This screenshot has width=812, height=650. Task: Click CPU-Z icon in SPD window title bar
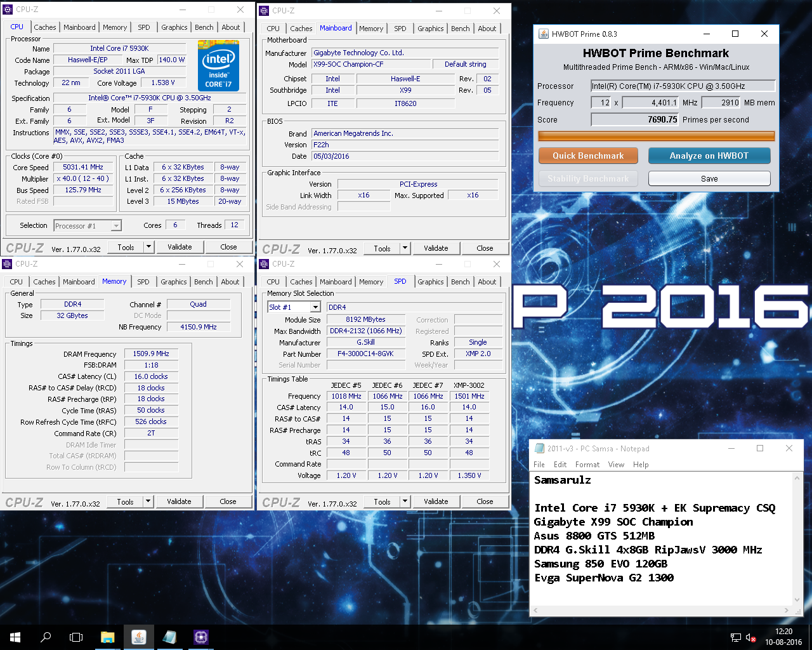click(x=264, y=264)
